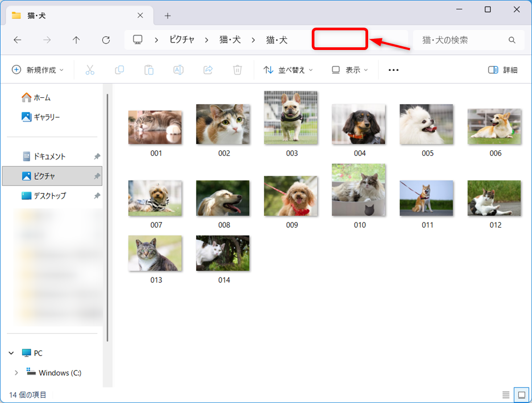Switch to large thumbnail view in status bar
The image size is (532, 403).
tap(522, 394)
